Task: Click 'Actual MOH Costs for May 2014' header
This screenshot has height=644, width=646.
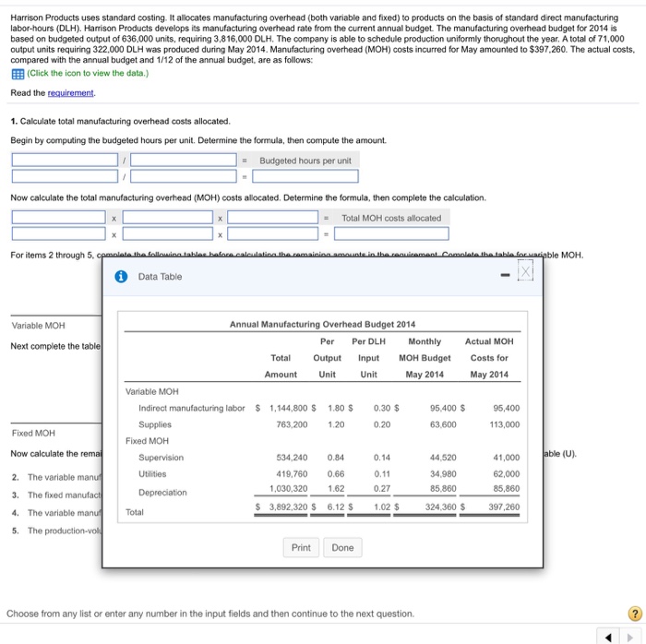Action: pyautogui.click(x=489, y=358)
